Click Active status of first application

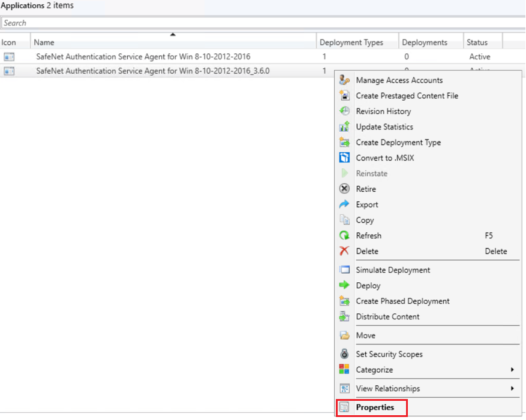coord(480,57)
